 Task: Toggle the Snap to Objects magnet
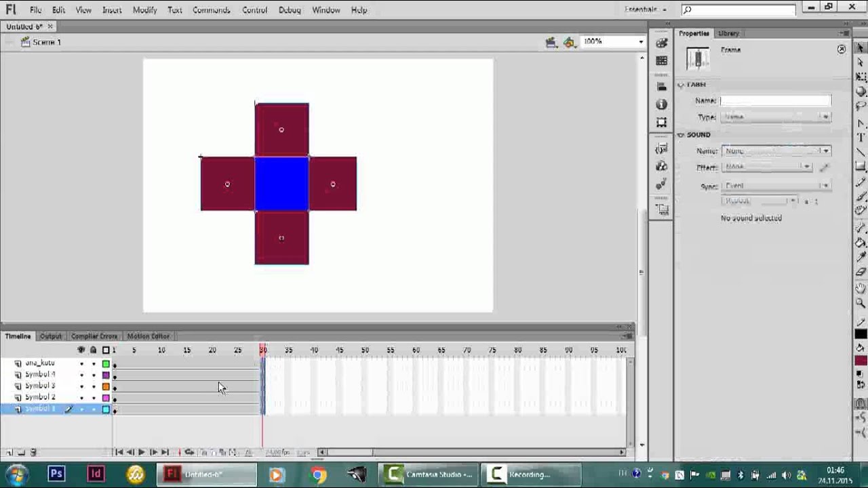(861, 404)
